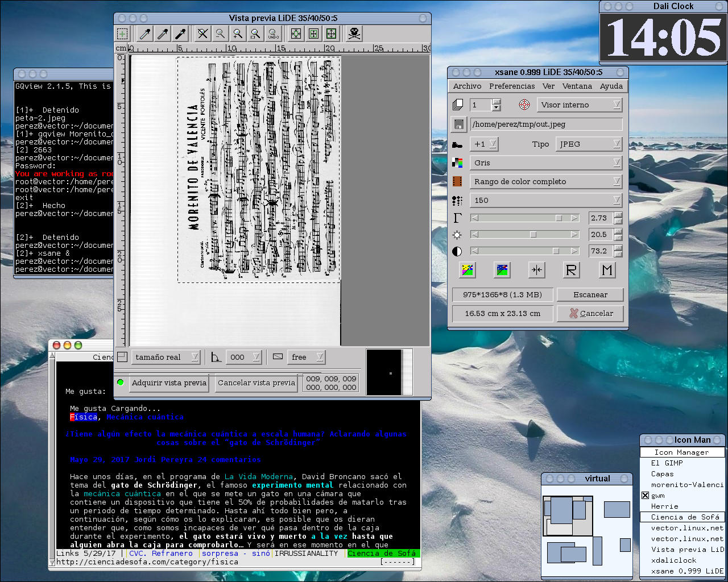
Task: Toggle the gwm checkbox in Icon Manager
Action: click(x=645, y=496)
